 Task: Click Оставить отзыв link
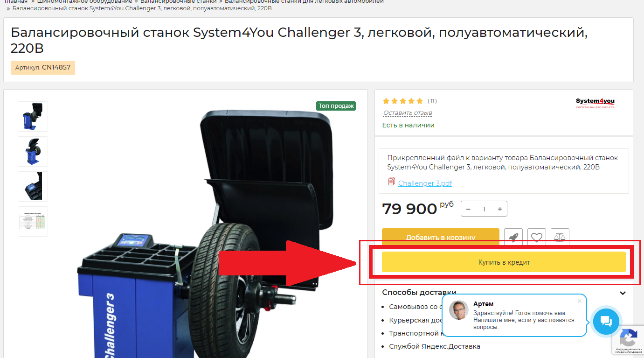coord(408,113)
